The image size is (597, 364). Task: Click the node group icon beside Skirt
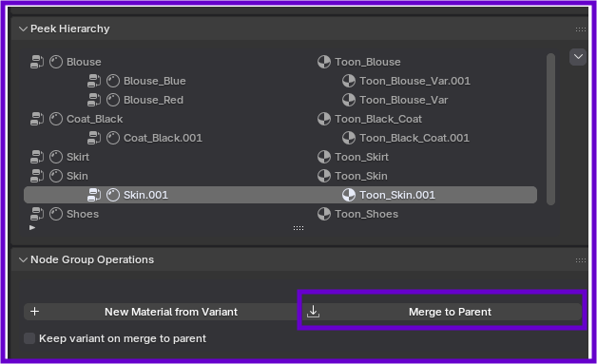point(37,157)
